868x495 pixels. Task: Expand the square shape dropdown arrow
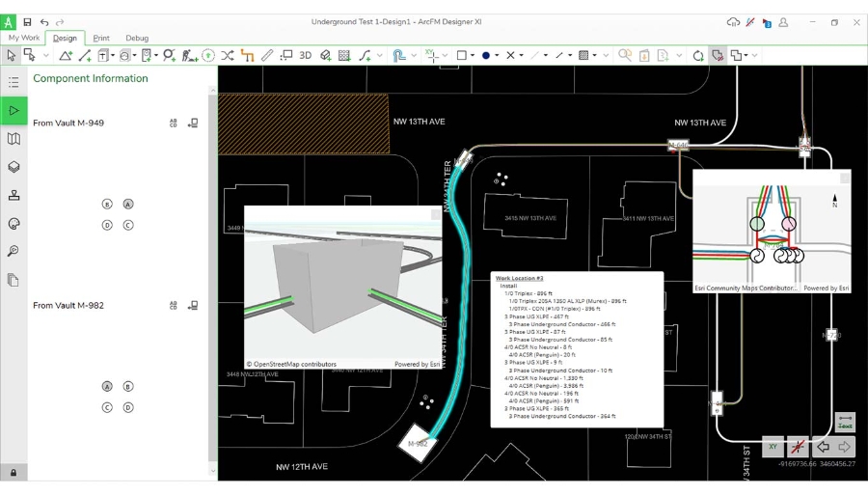tap(474, 56)
